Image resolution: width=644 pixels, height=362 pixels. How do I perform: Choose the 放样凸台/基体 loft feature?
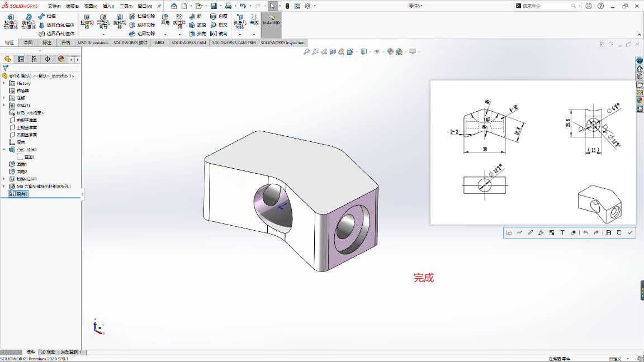point(56,25)
